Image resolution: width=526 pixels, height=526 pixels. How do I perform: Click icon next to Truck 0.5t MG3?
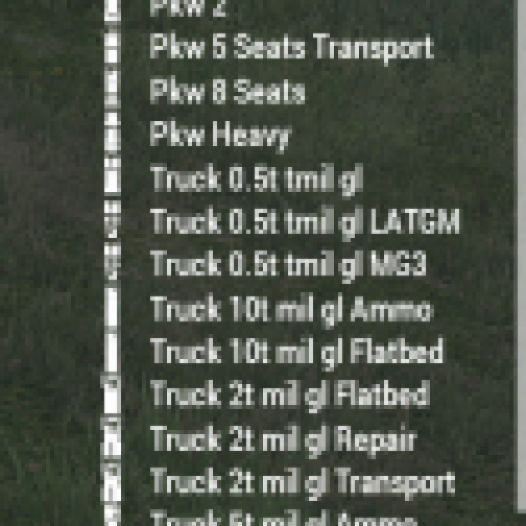click(x=112, y=264)
